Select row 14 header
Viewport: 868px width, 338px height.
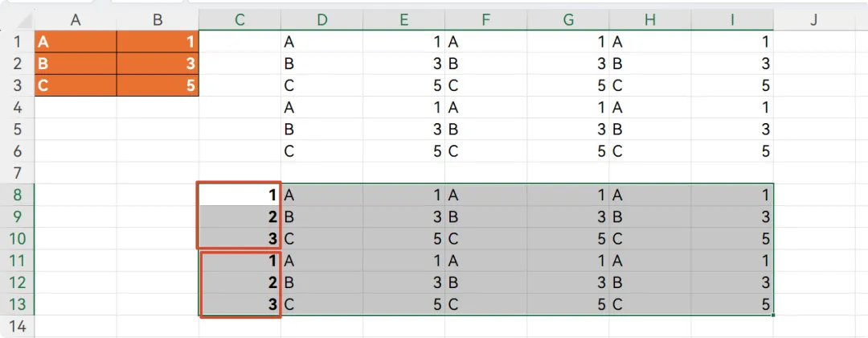click(x=17, y=327)
